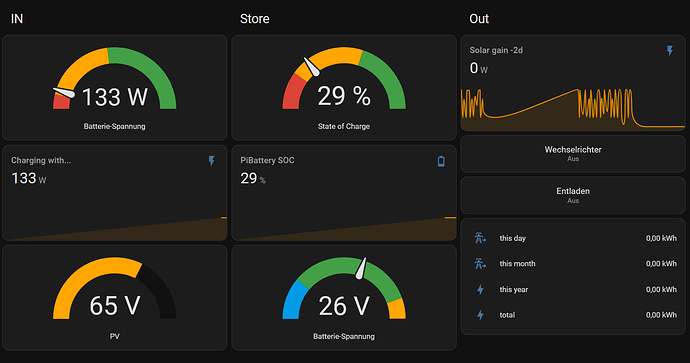
Task: Click the power tower icon beside this month
Action: click(x=480, y=264)
